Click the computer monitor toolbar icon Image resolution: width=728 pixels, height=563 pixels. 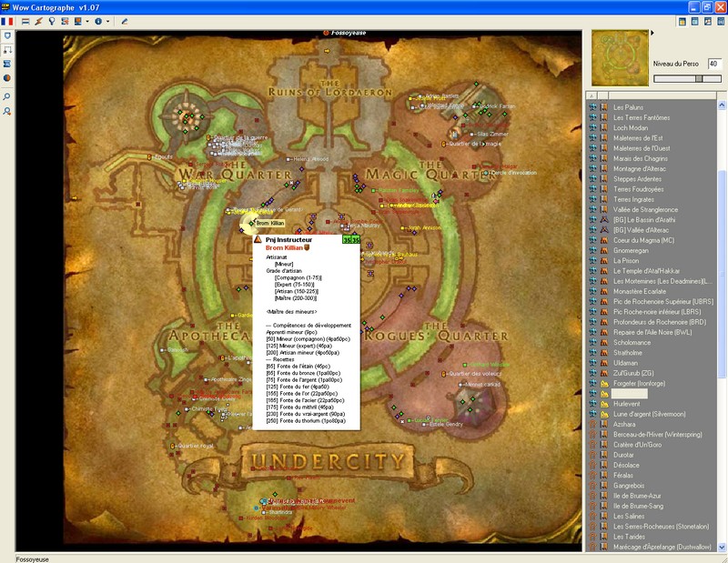(x=78, y=21)
